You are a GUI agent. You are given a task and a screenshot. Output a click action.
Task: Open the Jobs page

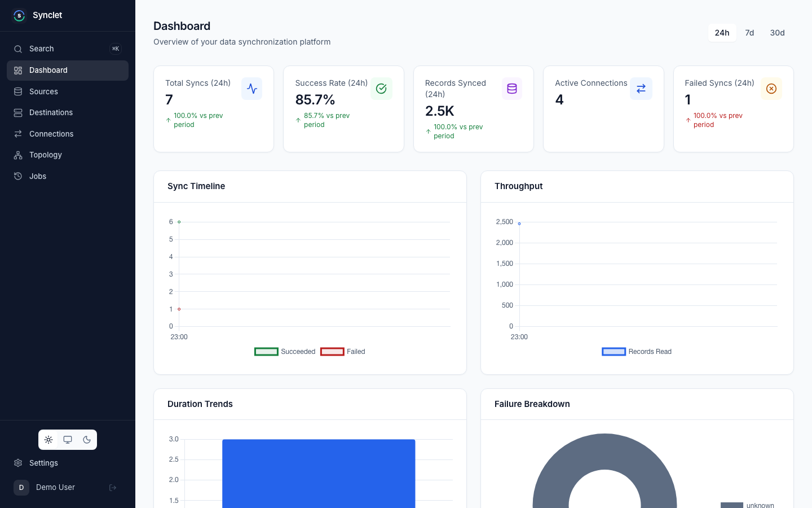pyautogui.click(x=68, y=176)
